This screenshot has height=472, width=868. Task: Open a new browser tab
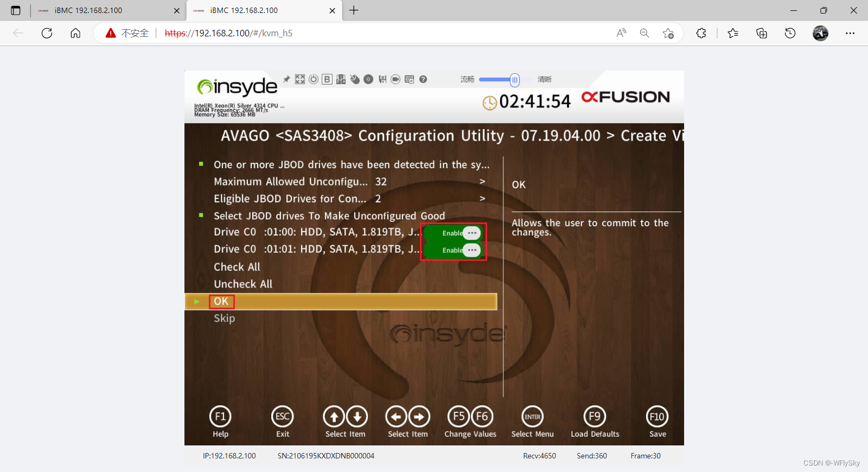(354, 10)
